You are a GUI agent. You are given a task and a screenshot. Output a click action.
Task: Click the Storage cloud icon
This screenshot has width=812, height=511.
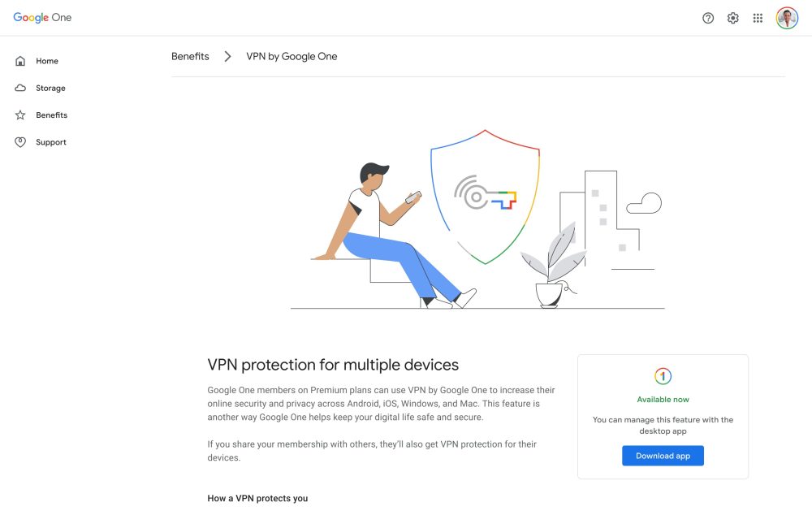tap(20, 88)
